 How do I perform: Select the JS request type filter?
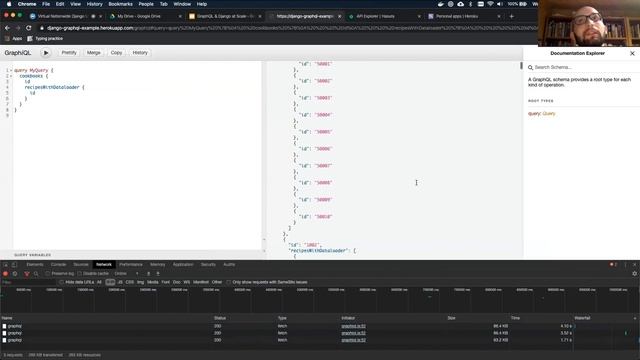pos(120,282)
